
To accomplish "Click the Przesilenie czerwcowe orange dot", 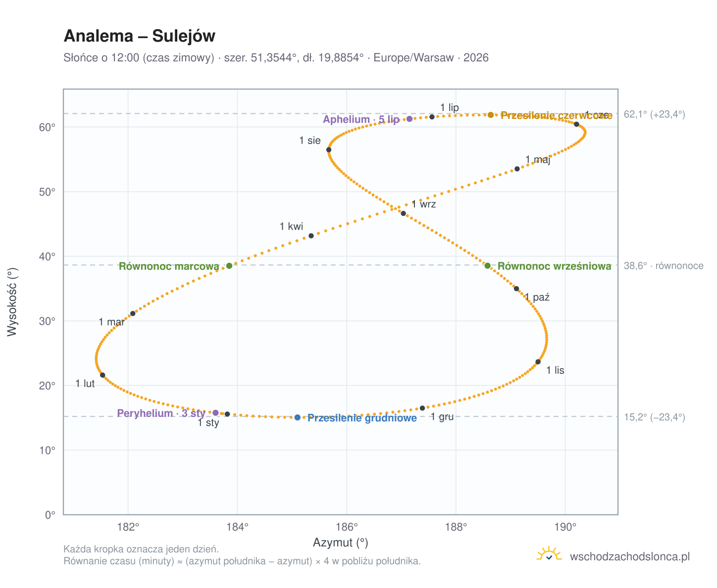I will point(491,115).
